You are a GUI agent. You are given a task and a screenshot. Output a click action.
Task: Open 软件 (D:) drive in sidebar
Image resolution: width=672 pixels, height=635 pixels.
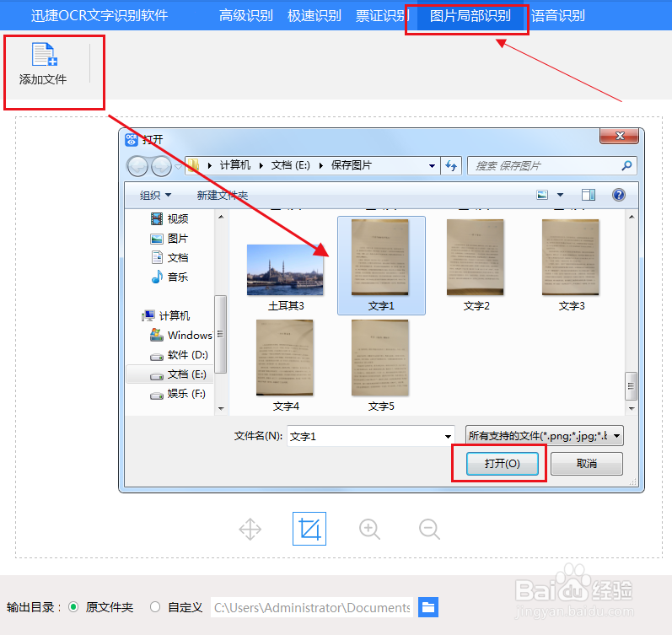click(x=179, y=355)
